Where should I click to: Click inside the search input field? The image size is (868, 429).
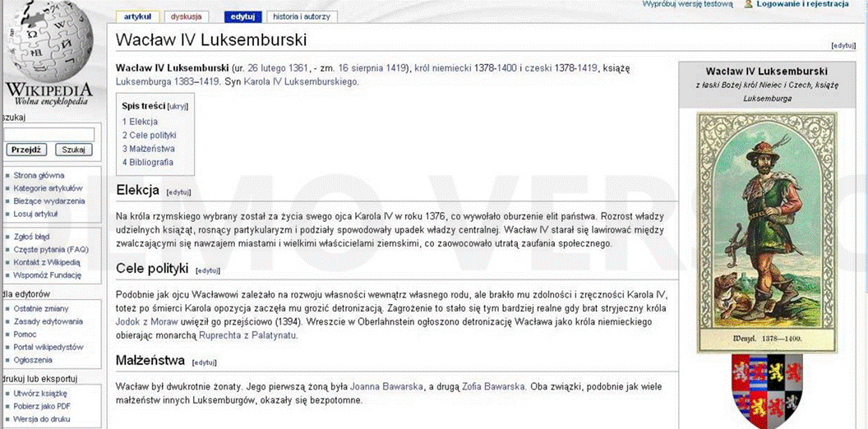tap(49, 135)
